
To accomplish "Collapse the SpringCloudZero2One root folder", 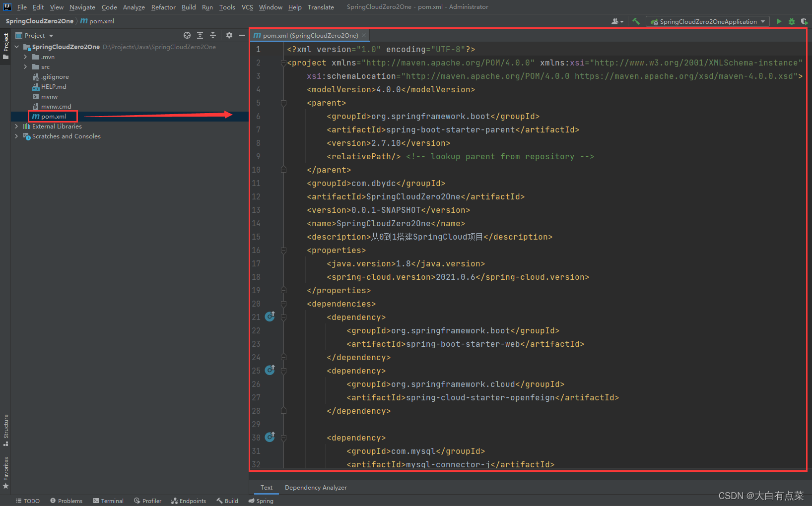I will click(x=17, y=47).
